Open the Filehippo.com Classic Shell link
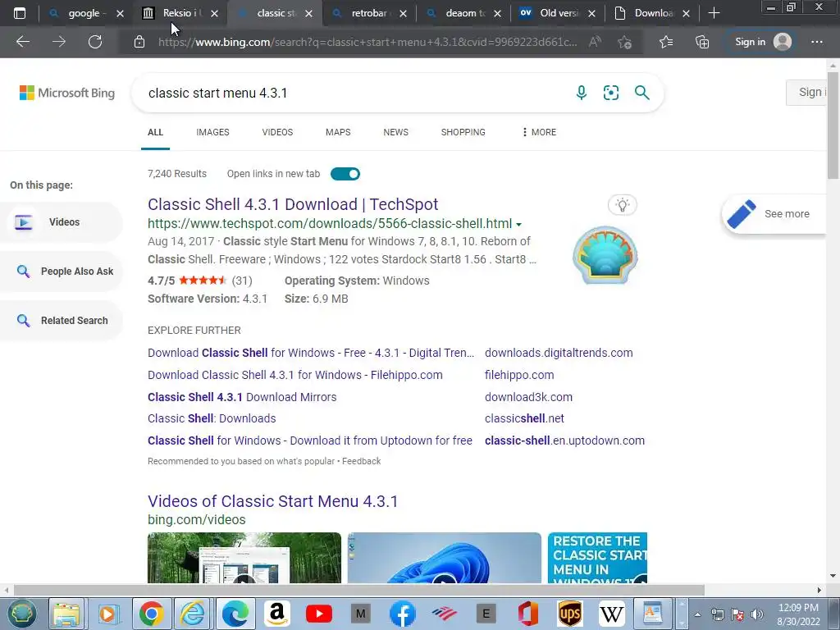The image size is (840, 630). pos(295,375)
